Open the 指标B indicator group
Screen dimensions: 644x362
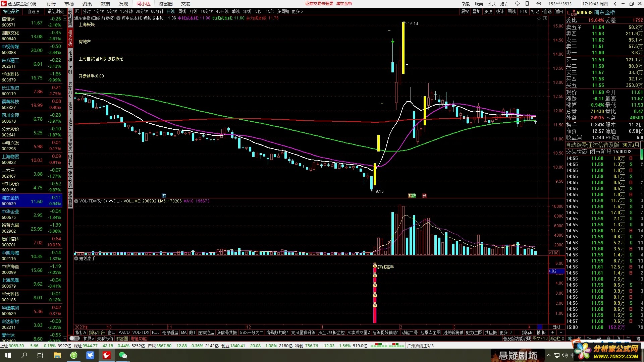click(x=527, y=333)
